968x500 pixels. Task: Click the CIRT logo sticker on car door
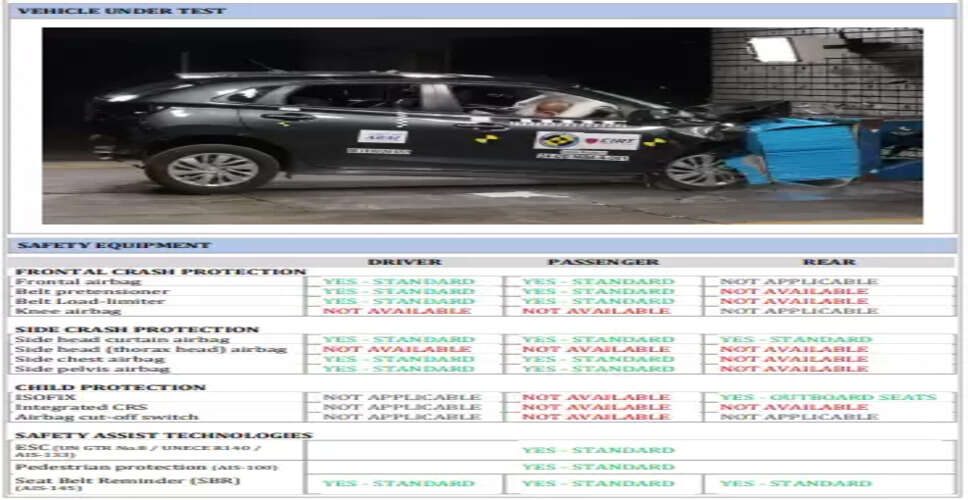(x=587, y=141)
